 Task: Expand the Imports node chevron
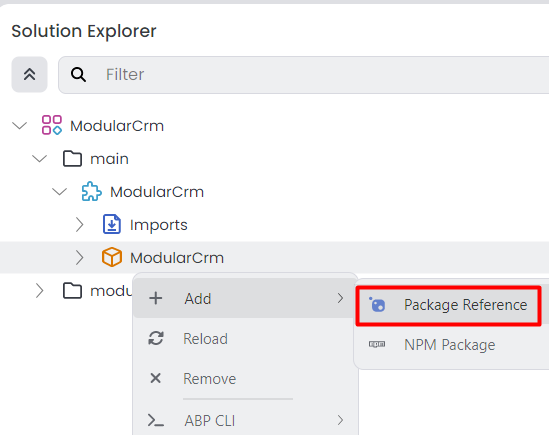coord(79,225)
